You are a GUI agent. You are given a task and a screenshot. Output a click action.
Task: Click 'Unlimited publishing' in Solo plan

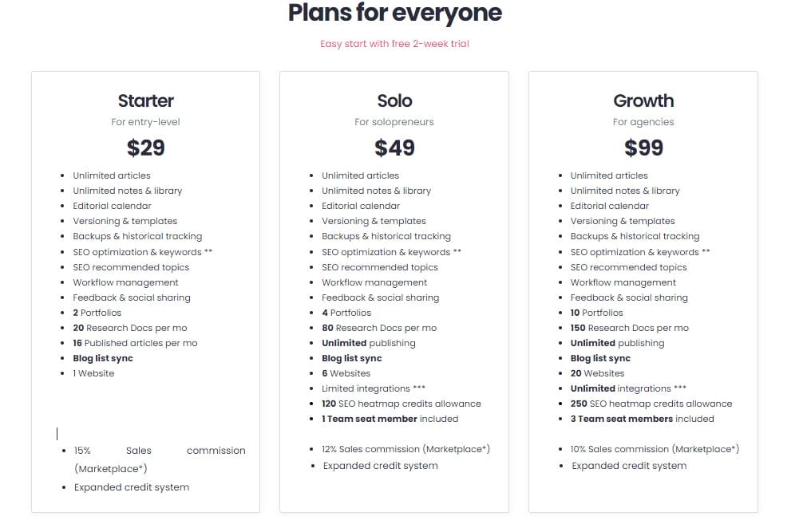368,343
